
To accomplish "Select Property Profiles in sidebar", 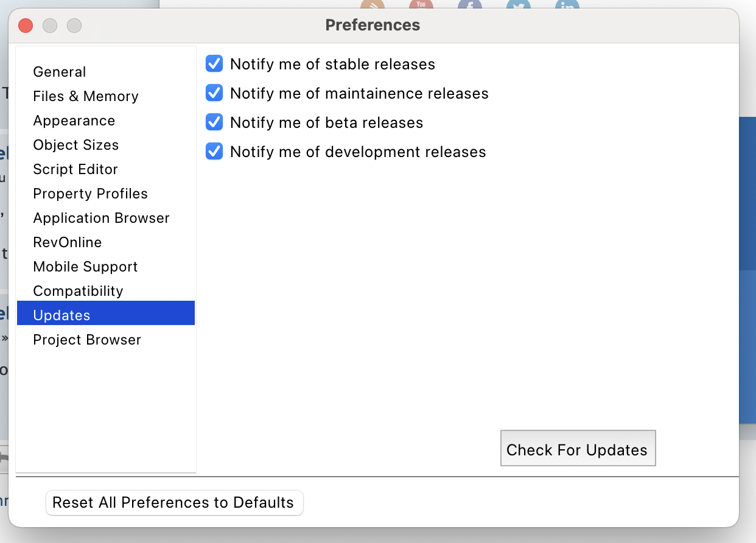I will coord(91,194).
